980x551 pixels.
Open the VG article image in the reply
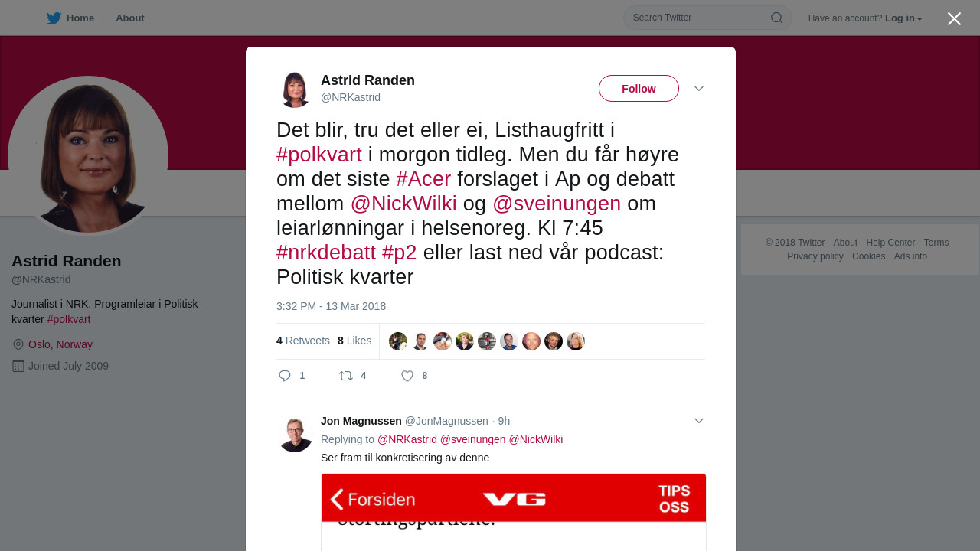coord(514,512)
